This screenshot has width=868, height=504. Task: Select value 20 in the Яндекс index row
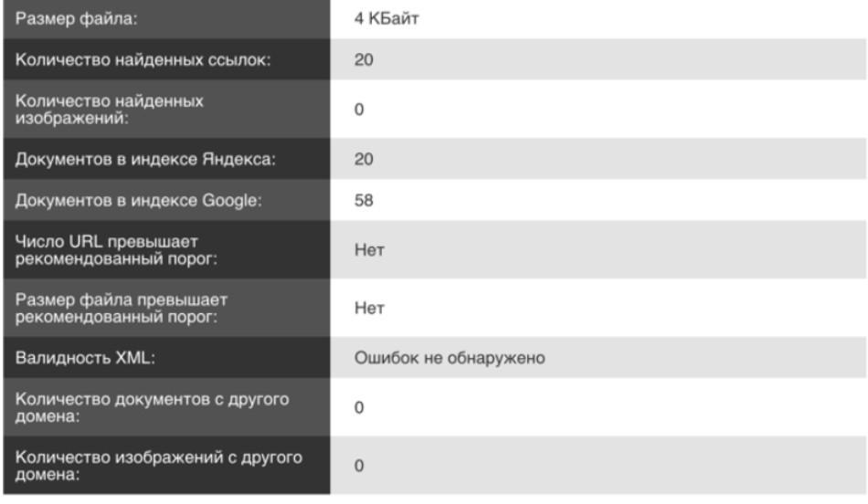coord(364,159)
